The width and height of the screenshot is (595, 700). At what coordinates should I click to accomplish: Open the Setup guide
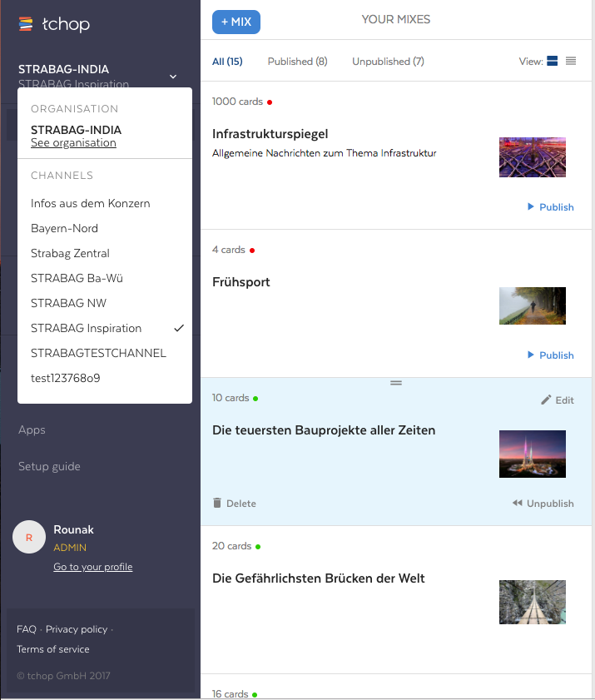[49, 466]
